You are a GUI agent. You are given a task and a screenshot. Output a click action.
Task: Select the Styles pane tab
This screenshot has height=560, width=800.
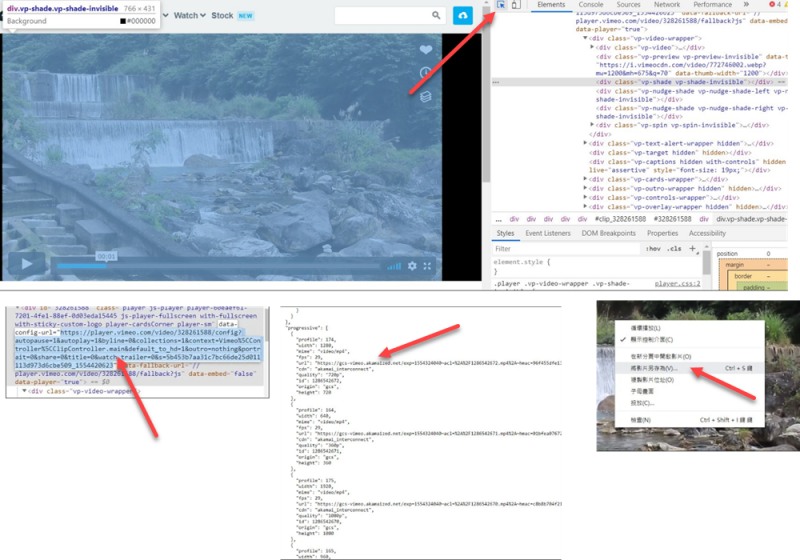(x=505, y=233)
